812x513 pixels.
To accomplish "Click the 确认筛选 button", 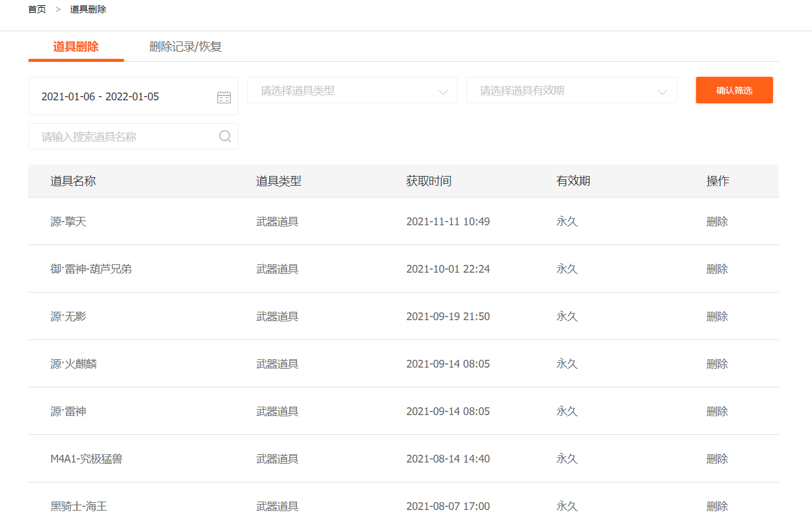I will coord(735,90).
